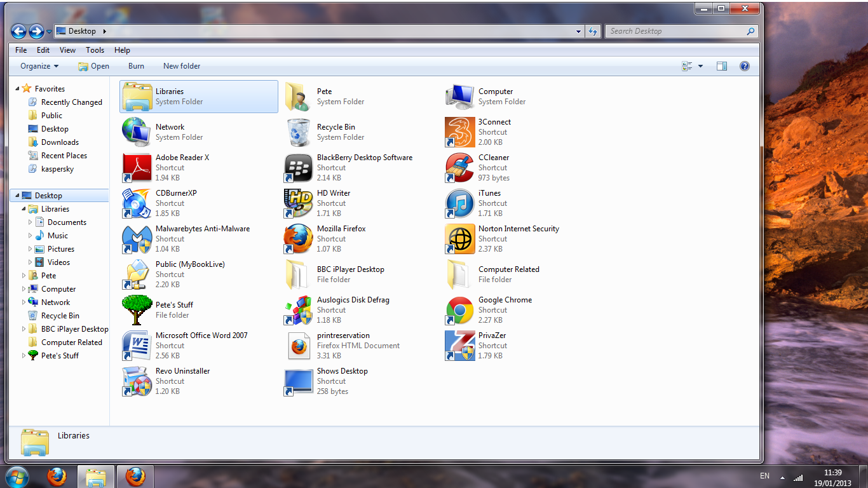Select the Recycle Bin icon in file list
Image resolution: width=868 pixels, height=488 pixels.
pos(298,132)
